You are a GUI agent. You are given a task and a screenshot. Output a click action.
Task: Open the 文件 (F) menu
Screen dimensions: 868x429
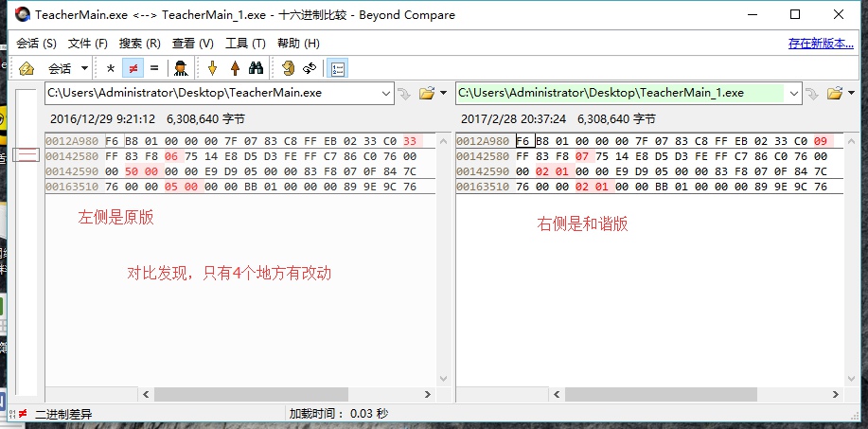tap(87, 44)
